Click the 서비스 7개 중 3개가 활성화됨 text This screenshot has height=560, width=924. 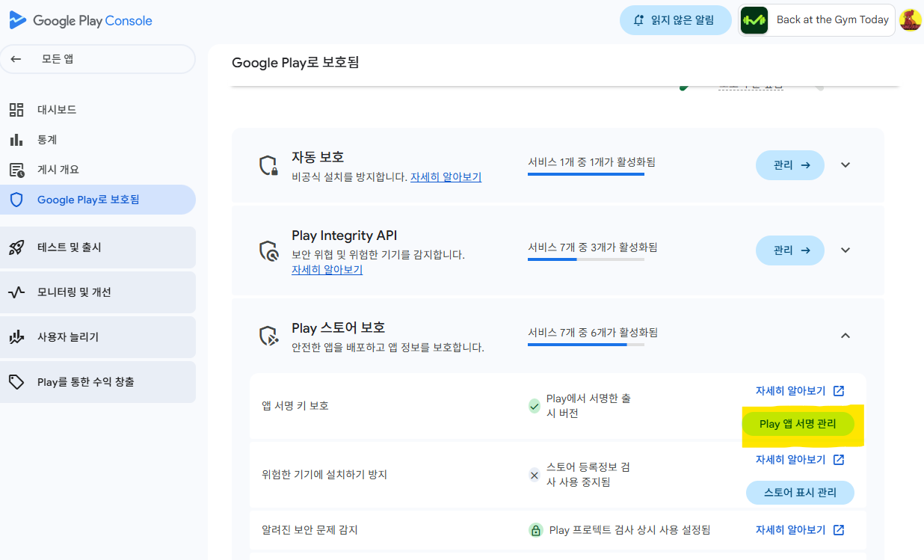[593, 247]
